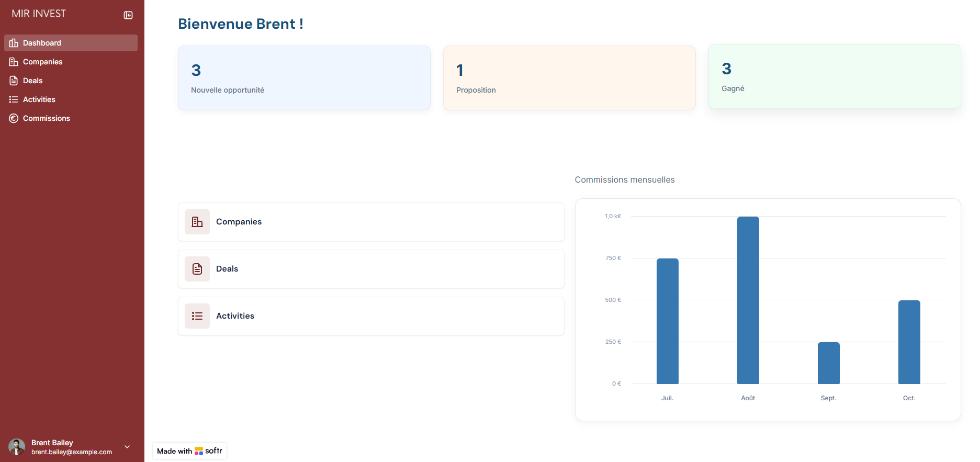Click the Sept. bar in chart
Image resolution: width=980 pixels, height=462 pixels.
click(x=829, y=363)
